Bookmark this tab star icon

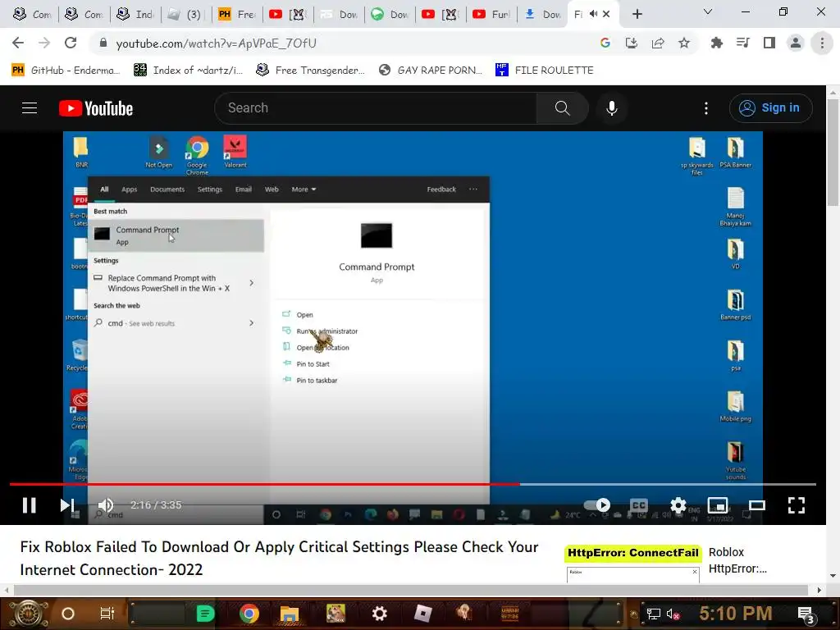point(684,43)
